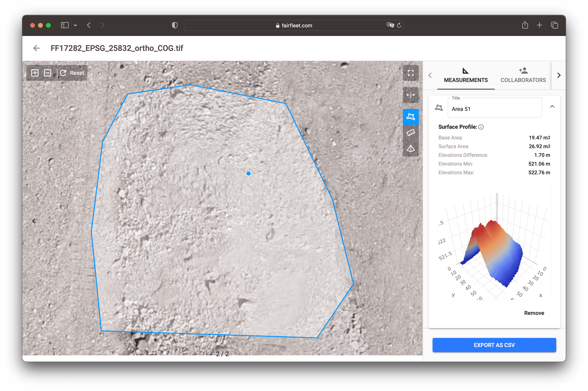This screenshot has height=391, width=588.
Task: Select the area polygon measurement tool
Action: 411,117
